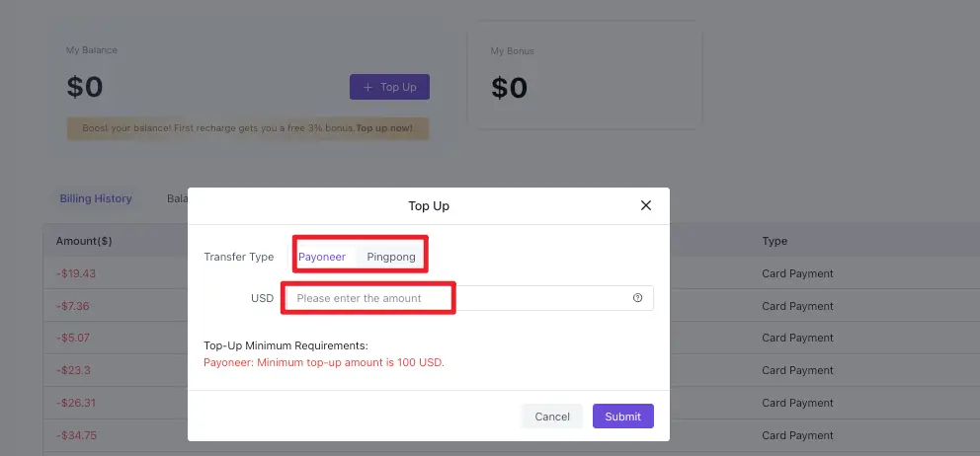This screenshot has height=456, width=980.
Task: Select the -$34.75 billing entry
Action: (75, 435)
